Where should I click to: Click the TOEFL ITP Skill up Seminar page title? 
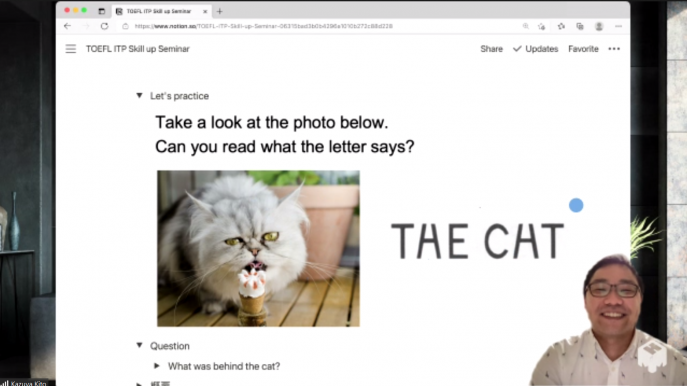coord(138,49)
